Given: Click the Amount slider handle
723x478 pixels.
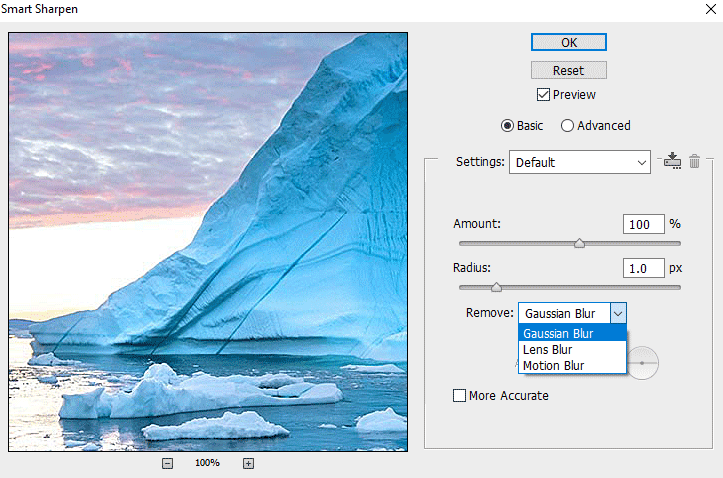Looking at the screenshot, I should (579, 243).
